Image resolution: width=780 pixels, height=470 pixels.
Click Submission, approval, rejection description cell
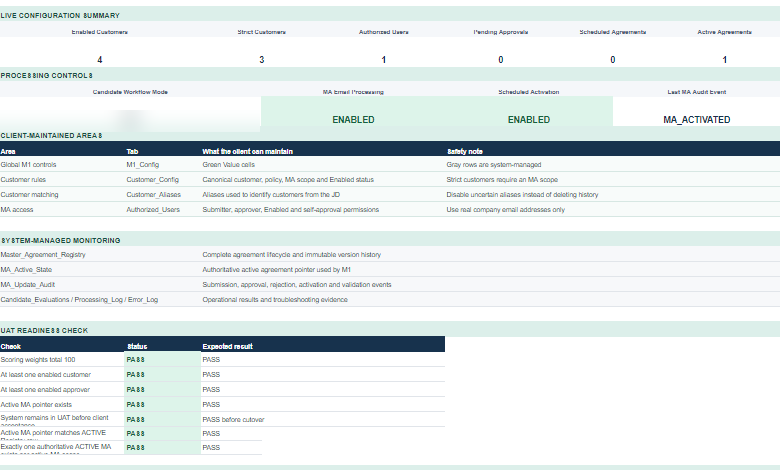pos(297,284)
